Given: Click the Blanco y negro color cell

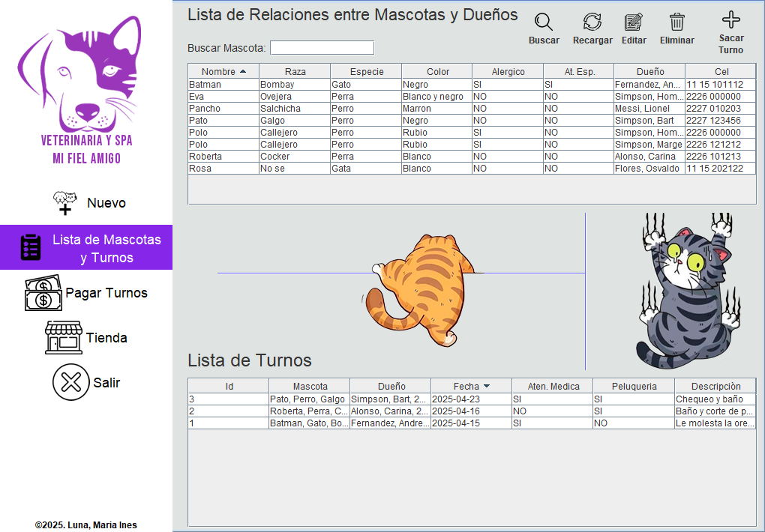Looking at the screenshot, I should (x=436, y=97).
